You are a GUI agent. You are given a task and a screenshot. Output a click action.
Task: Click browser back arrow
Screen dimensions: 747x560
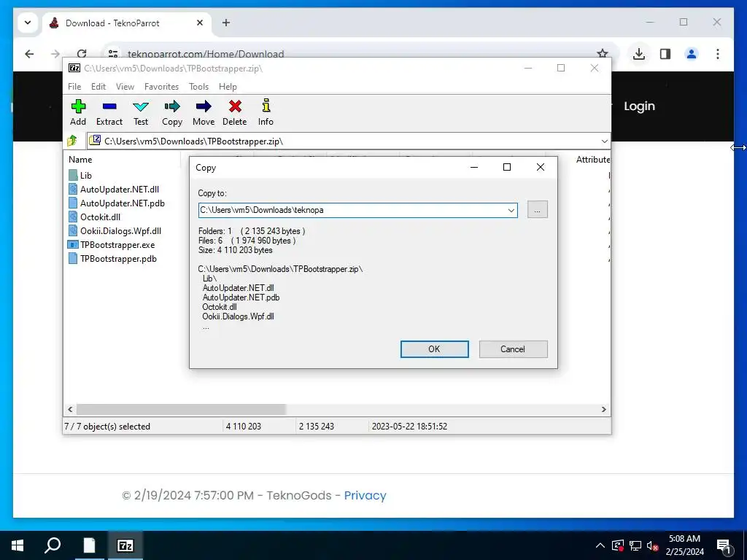point(29,54)
